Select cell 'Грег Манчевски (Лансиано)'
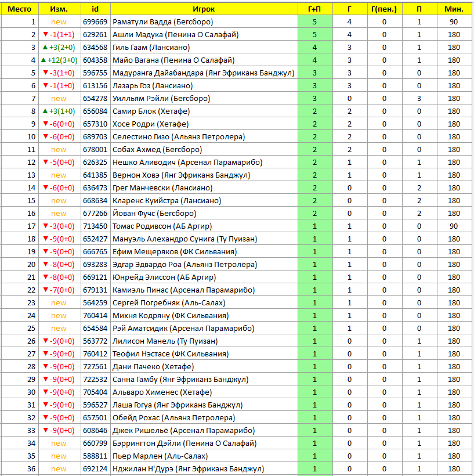The width and height of the screenshot is (474, 476). 204,188
